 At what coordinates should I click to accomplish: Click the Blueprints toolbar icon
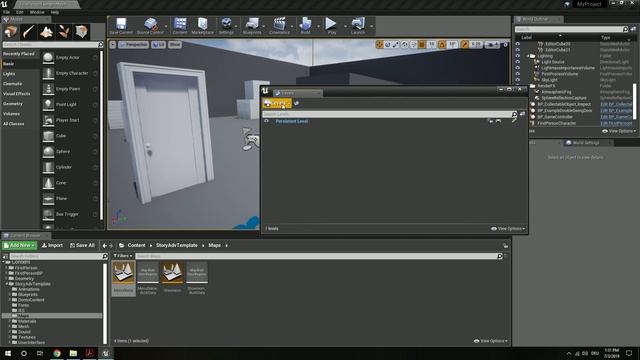[x=252, y=26]
